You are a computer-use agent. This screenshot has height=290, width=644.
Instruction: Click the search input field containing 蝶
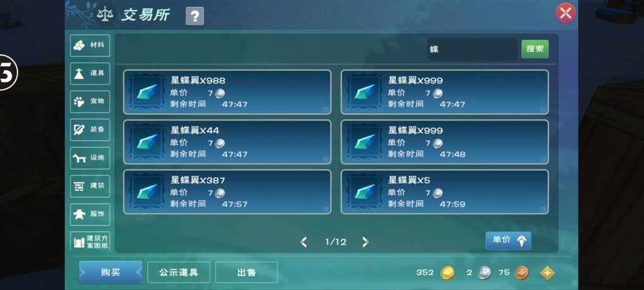[472, 50]
